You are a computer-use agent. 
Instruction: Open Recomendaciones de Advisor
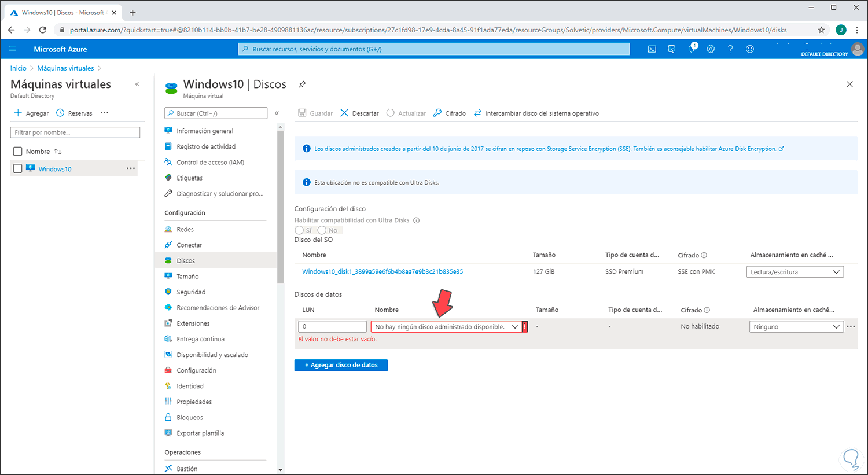(x=218, y=308)
